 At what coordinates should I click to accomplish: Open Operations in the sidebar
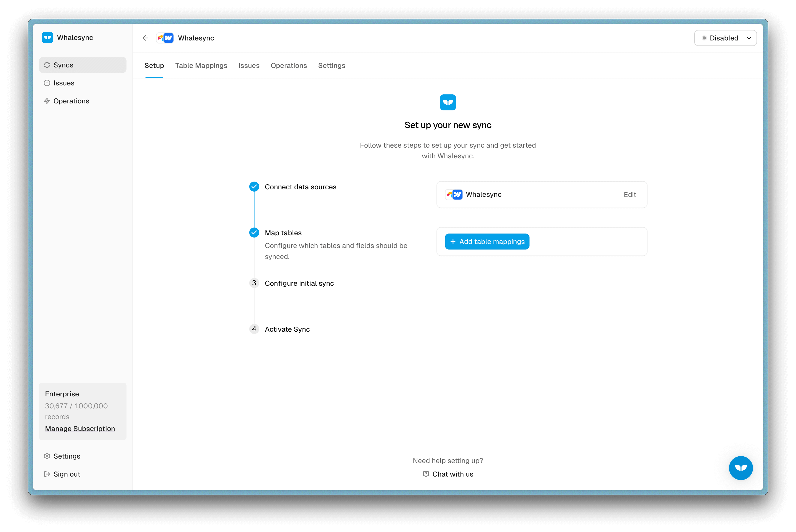click(71, 101)
